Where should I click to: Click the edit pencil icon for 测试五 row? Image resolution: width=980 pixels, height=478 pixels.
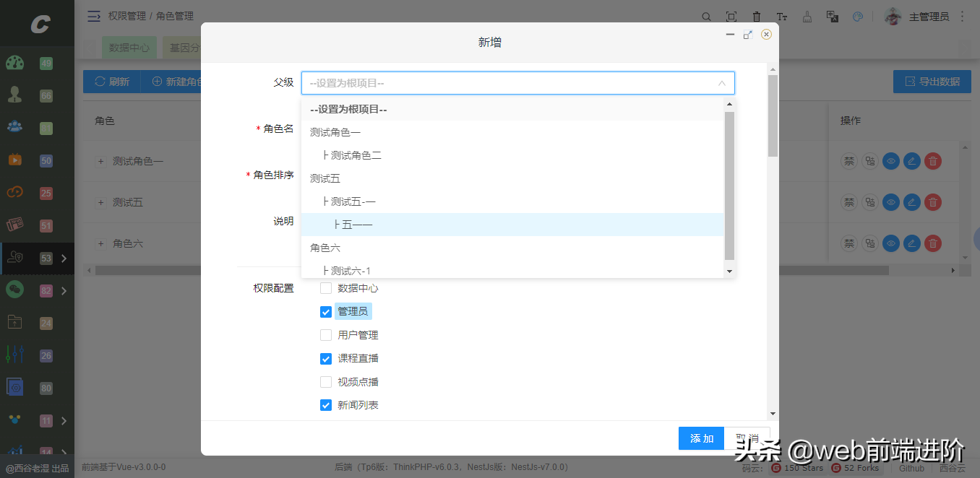pyautogui.click(x=912, y=203)
